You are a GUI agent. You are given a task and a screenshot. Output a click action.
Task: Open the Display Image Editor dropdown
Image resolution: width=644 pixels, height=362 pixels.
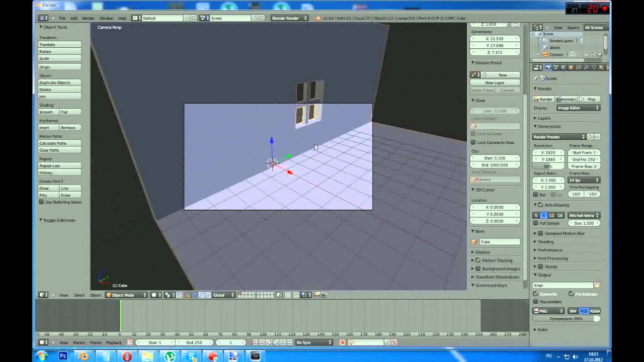coord(578,108)
